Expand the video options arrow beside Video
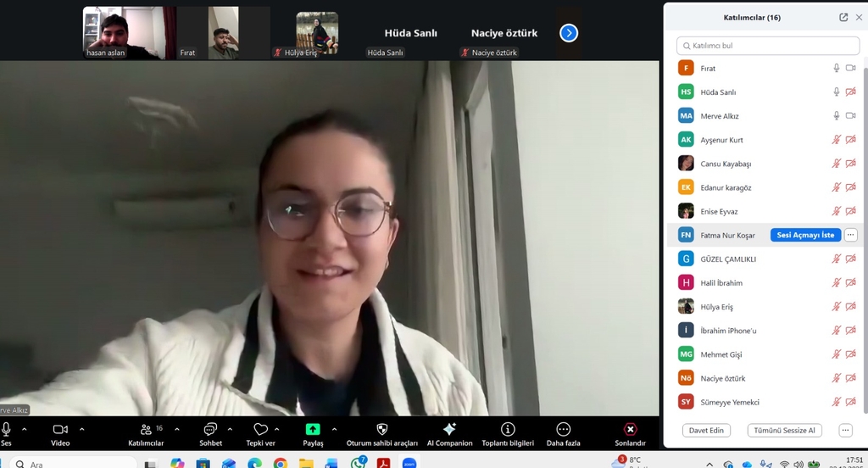Image resolution: width=868 pixels, height=468 pixels. [81, 429]
